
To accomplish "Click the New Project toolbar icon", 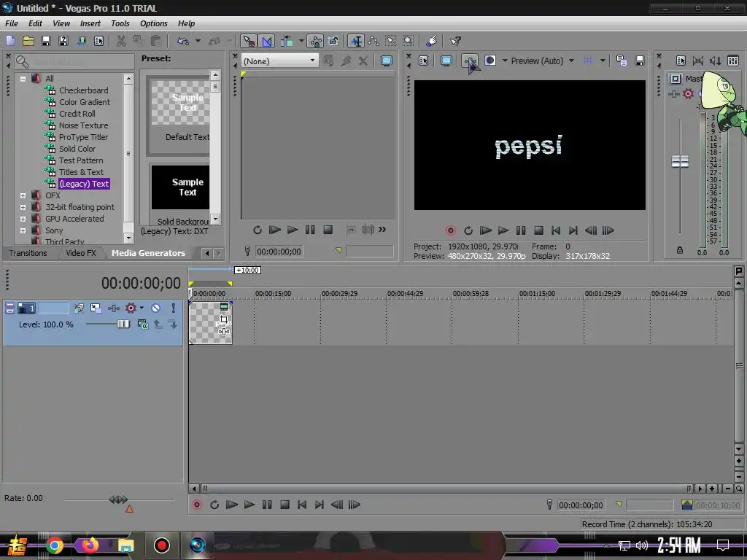I will coord(10,41).
